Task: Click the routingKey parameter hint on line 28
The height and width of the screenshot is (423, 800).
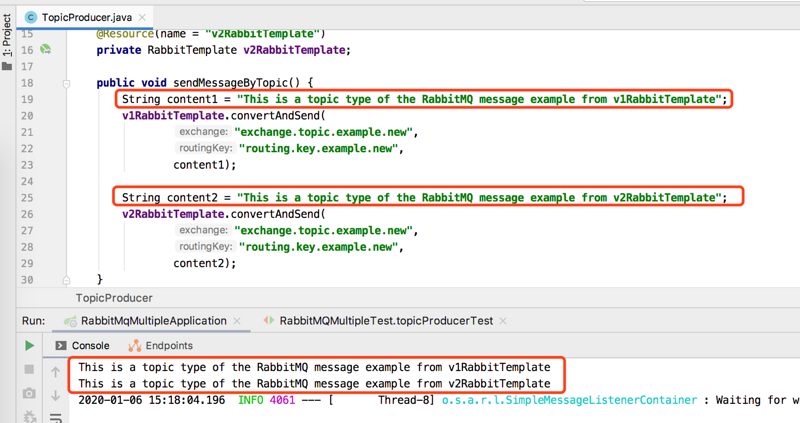Action: tap(205, 246)
